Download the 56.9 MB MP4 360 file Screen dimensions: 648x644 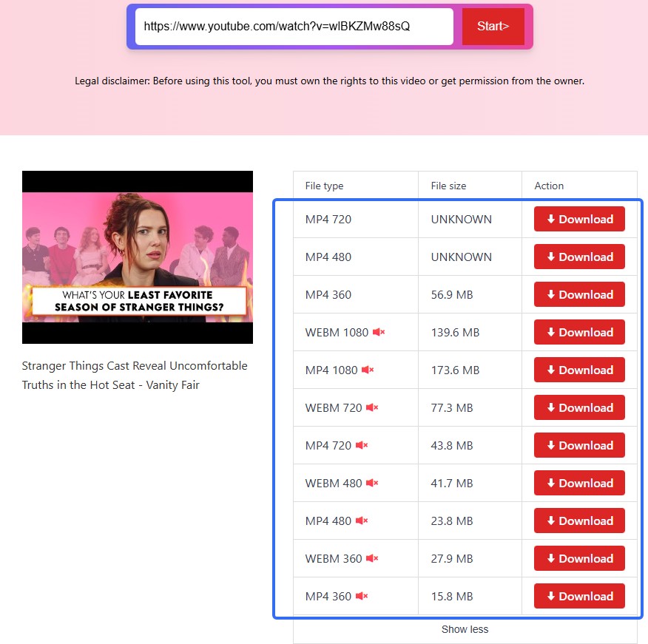pyautogui.click(x=579, y=295)
